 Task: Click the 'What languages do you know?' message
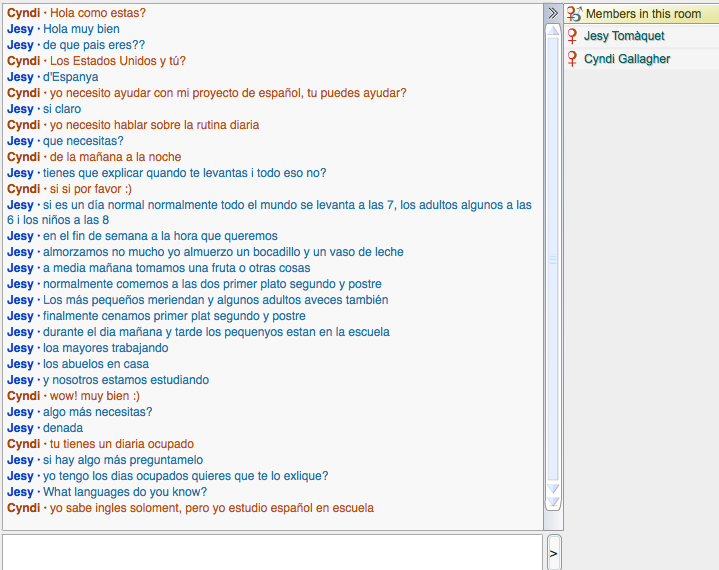[125, 492]
